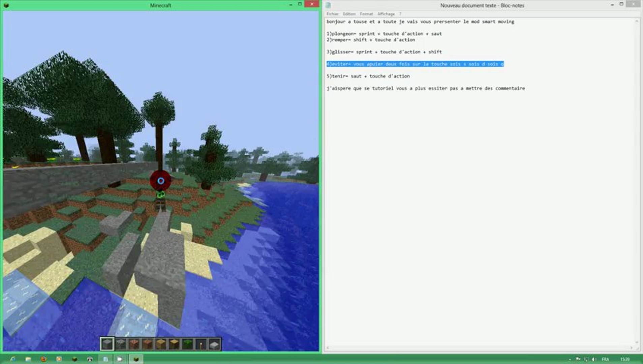643x364 pixels.
Task: Pick the fourth hotbar slot block
Action: (x=147, y=344)
